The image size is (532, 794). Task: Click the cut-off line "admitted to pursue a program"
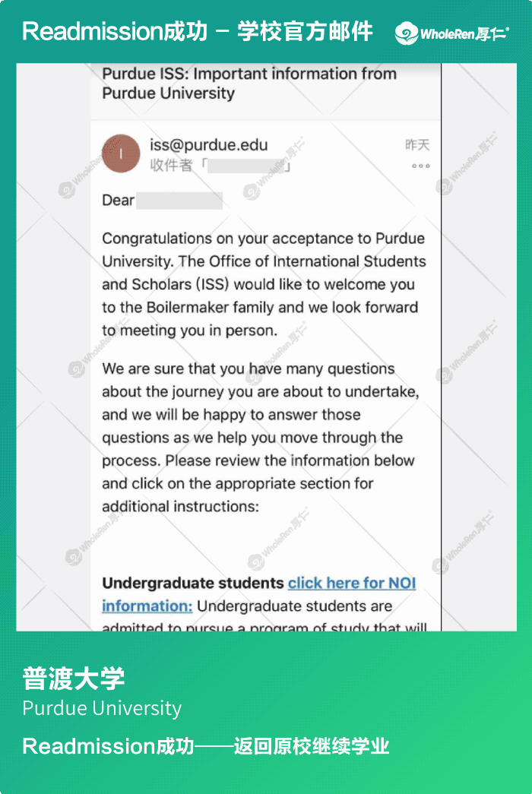pos(264,626)
